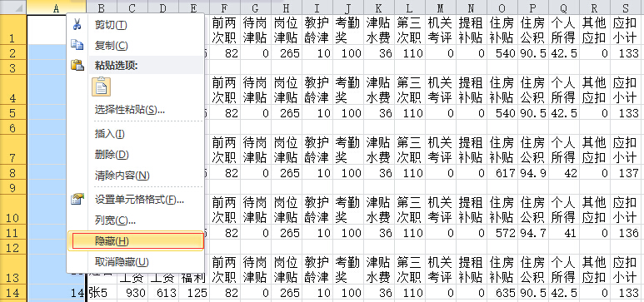Image resolution: width=644 pixels, height=302 pixels.
Task: Click the cell showing 617 in column O
Action: [x=502, y=173]
